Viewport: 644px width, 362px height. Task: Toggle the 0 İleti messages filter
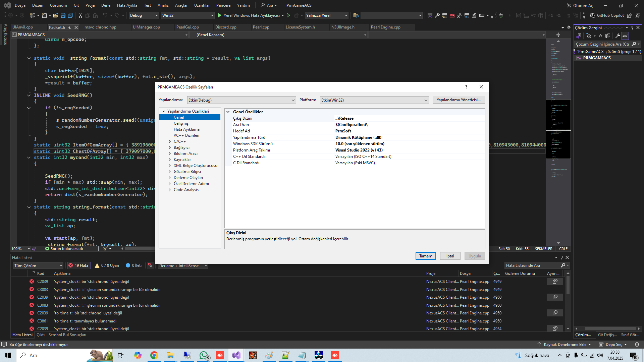click(x=134, y=265)
